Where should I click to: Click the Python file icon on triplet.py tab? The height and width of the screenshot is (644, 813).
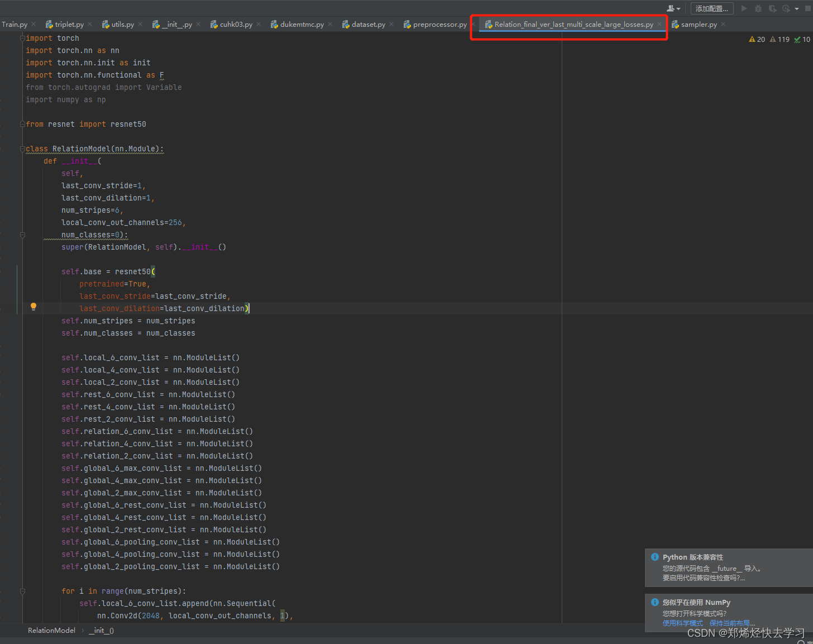[x=50, y=24]
